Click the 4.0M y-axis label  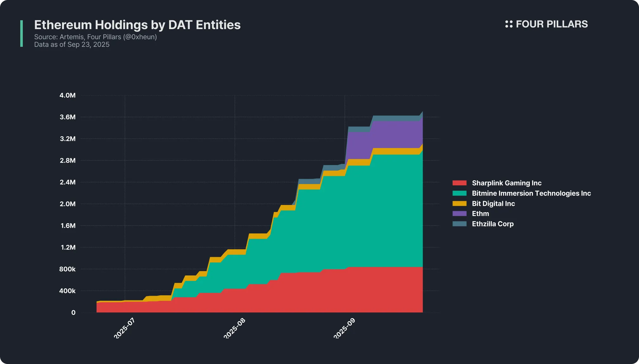67,96
